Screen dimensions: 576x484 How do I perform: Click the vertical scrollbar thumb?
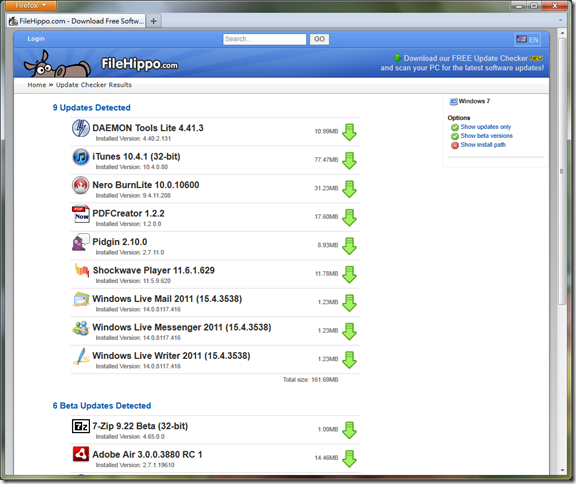[562, 171]
